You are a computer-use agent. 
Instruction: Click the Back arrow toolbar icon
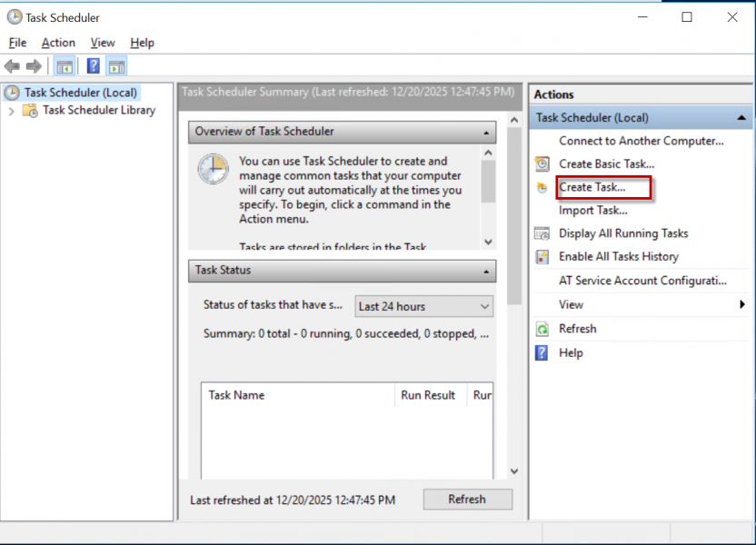pos(12,66)
